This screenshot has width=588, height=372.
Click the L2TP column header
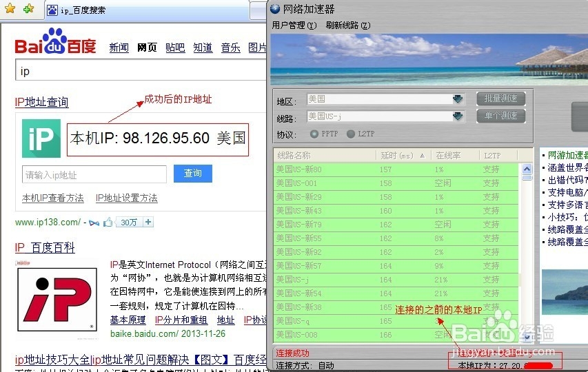(498, 156)
